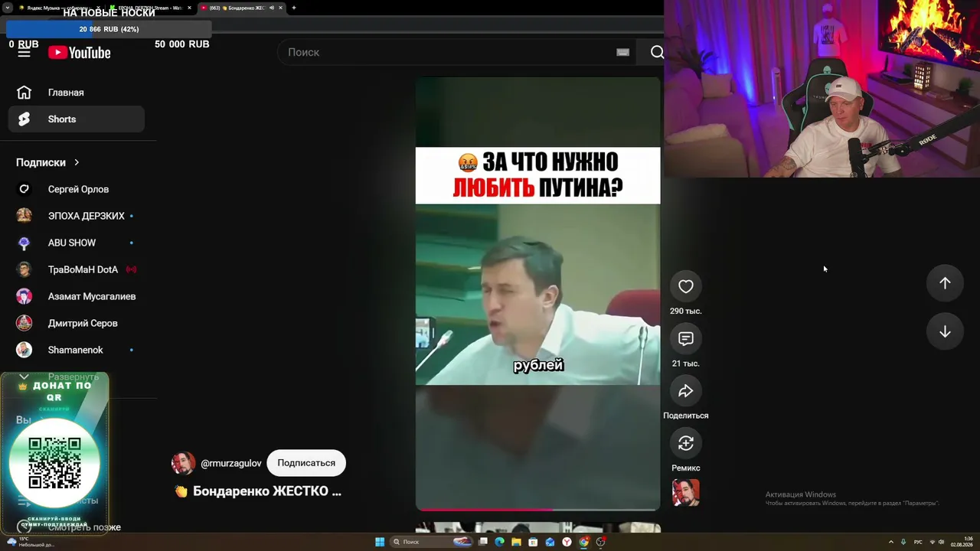Open the Windows Start menu
Viewport: 980px width, 551px height.
pyautogui.click(x=380, y=542)
